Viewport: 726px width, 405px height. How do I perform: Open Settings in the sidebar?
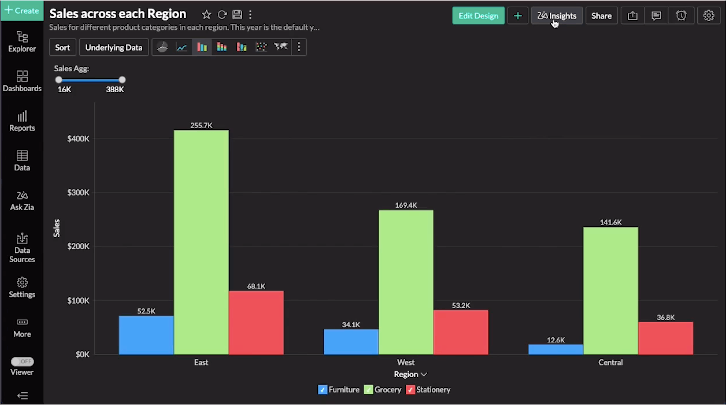tap(22, 287)
